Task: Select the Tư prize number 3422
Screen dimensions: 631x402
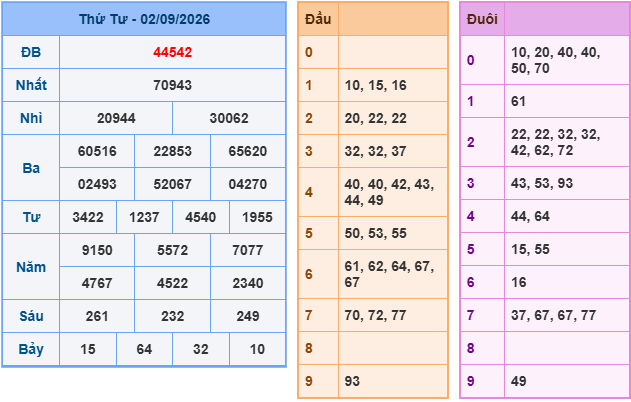Action: 88,217
